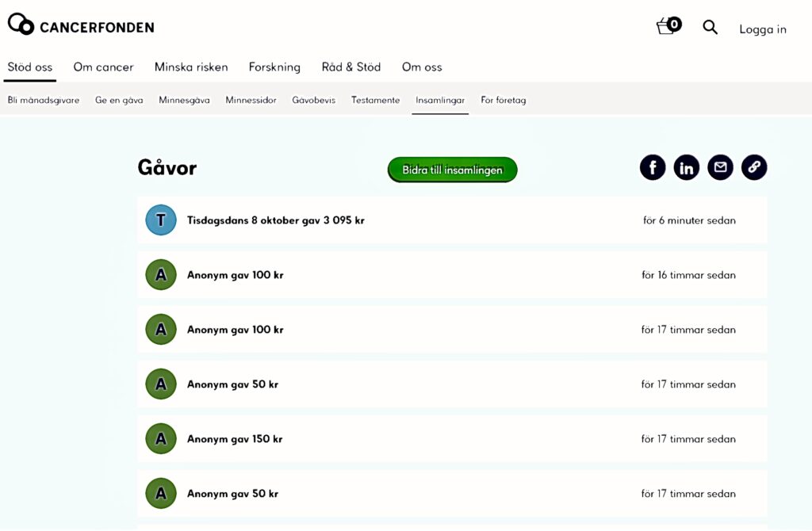Select Bli månadsgivare in the submenu
Image resolution: width=812 pixels, height=531 pixels.
(44, 101)
